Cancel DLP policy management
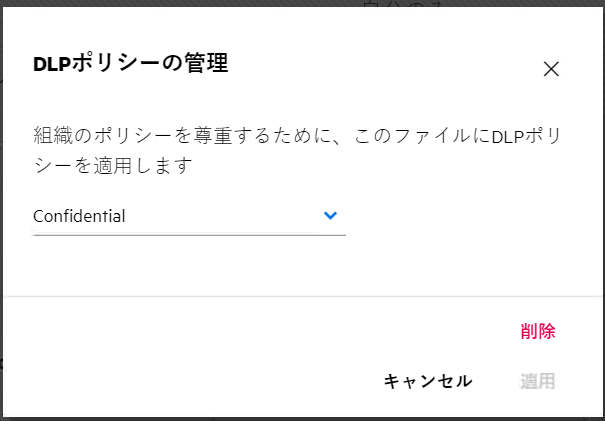 point(428,381)
